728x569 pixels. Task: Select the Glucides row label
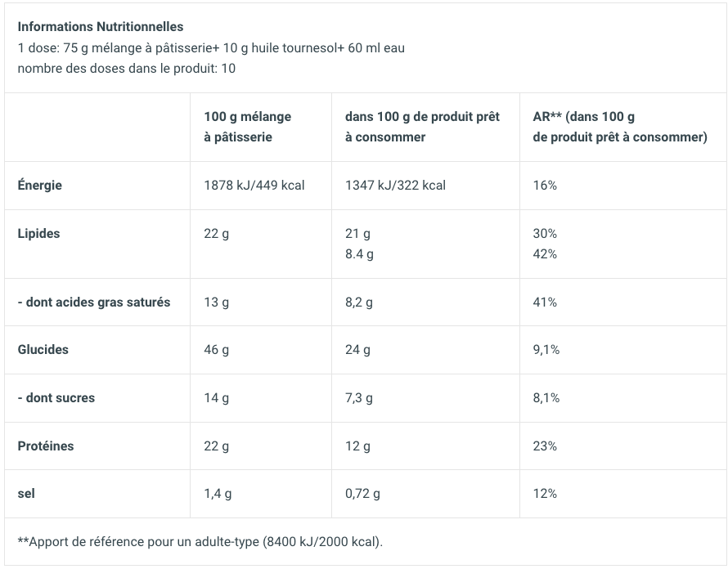[43, 350]
